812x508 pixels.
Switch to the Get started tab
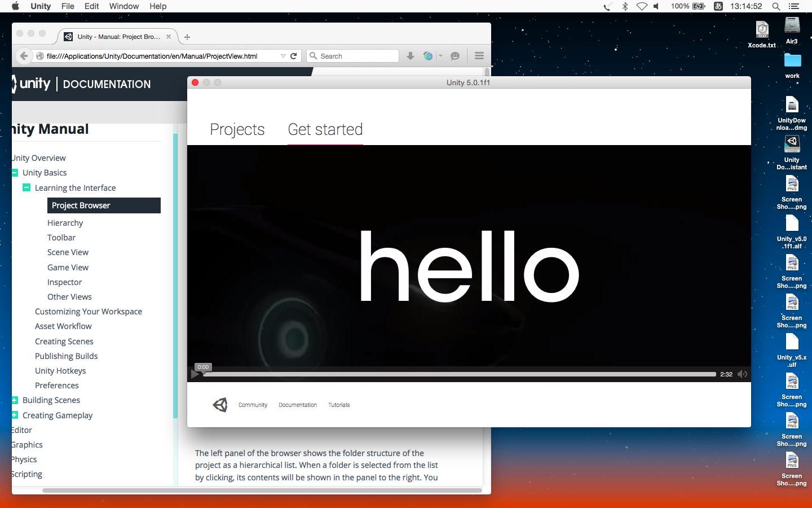[x=325, y=129]
